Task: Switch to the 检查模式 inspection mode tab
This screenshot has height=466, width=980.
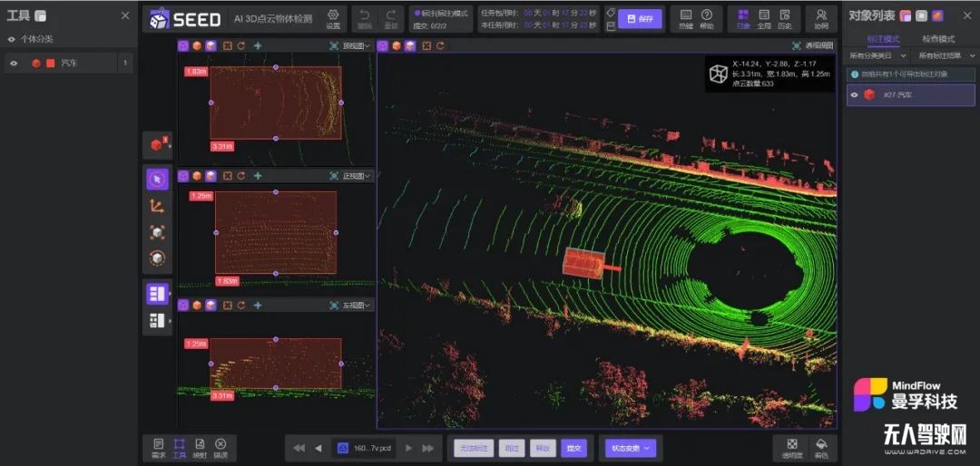Action: [938, 40]
